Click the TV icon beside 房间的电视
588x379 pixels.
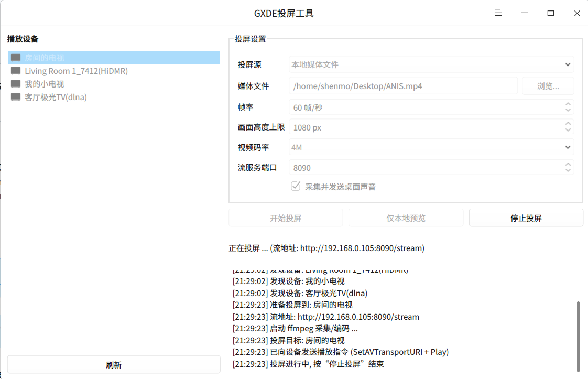tap(16, 58)
